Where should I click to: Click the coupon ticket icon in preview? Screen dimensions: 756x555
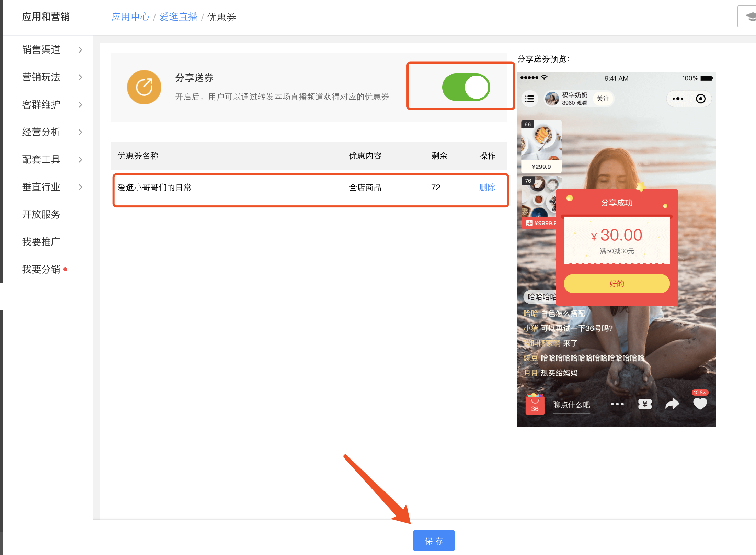coord(645,404)
